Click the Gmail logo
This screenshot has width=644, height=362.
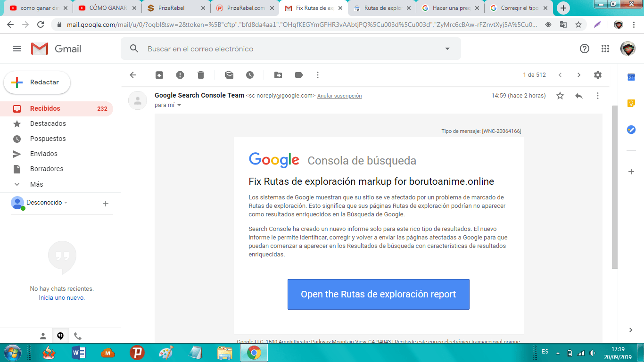pos(56,49)
